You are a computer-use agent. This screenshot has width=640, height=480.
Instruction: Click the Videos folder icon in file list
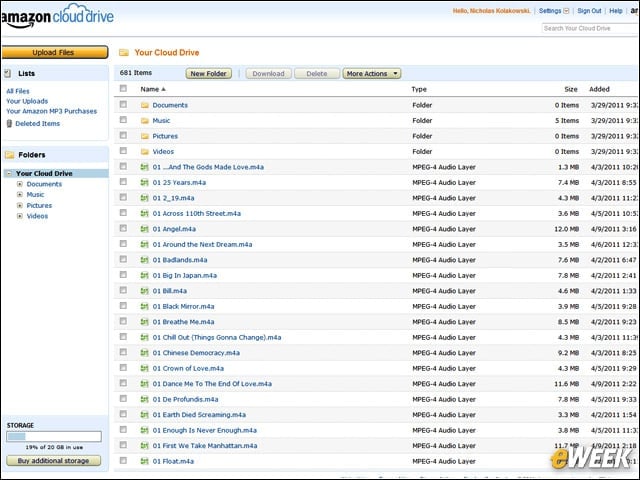tap(144, 152)
